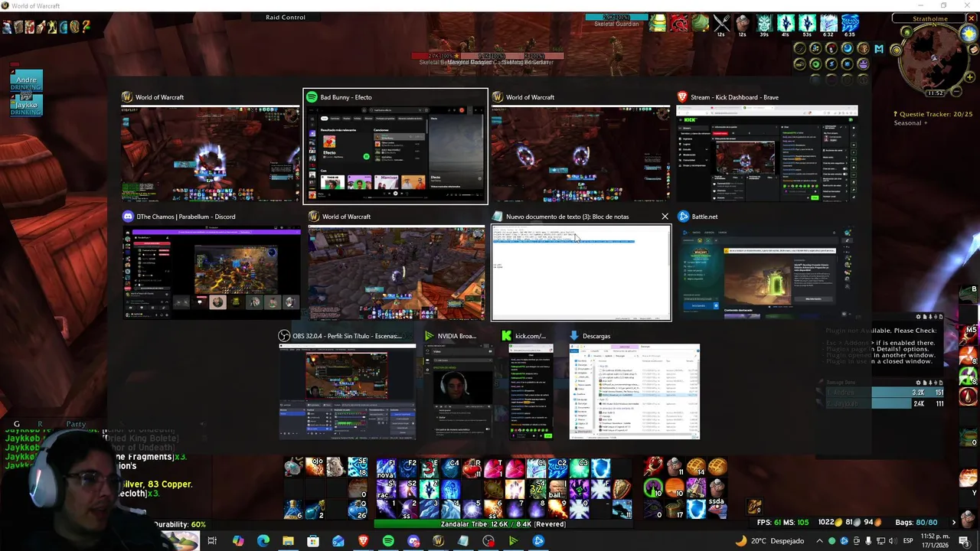The height and width of the screenshot is (551, 980).
Task: Use the action button labeled ojo
Action: click(315, 467)
